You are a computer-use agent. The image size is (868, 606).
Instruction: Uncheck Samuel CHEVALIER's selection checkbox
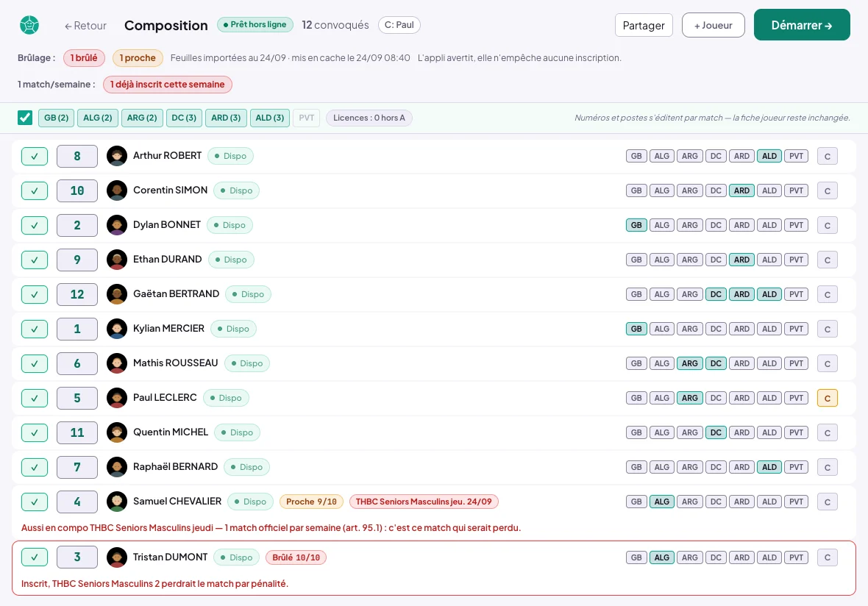pyautogui.click(x=35, y=502)
